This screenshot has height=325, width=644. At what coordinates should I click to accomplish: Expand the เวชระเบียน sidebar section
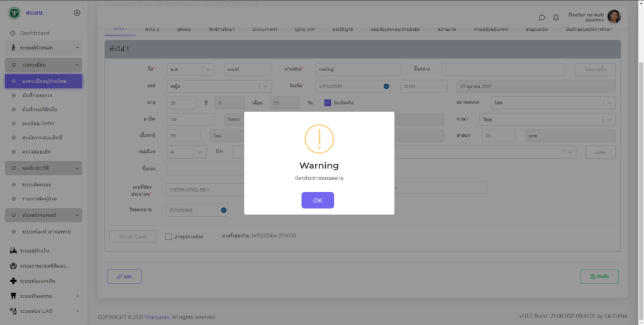click(x=43, y=65)
